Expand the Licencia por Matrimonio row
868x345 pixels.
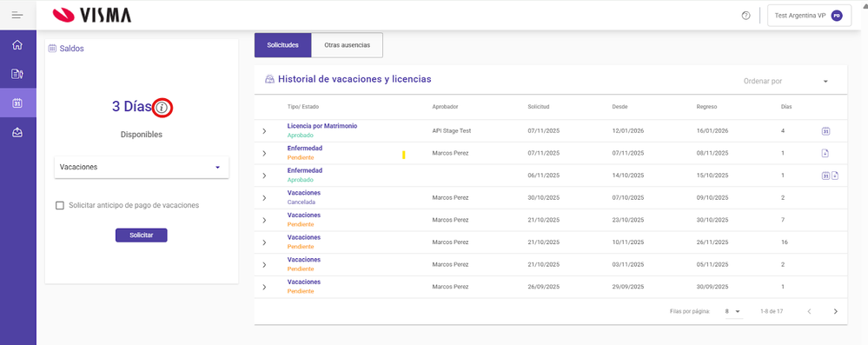264,130
